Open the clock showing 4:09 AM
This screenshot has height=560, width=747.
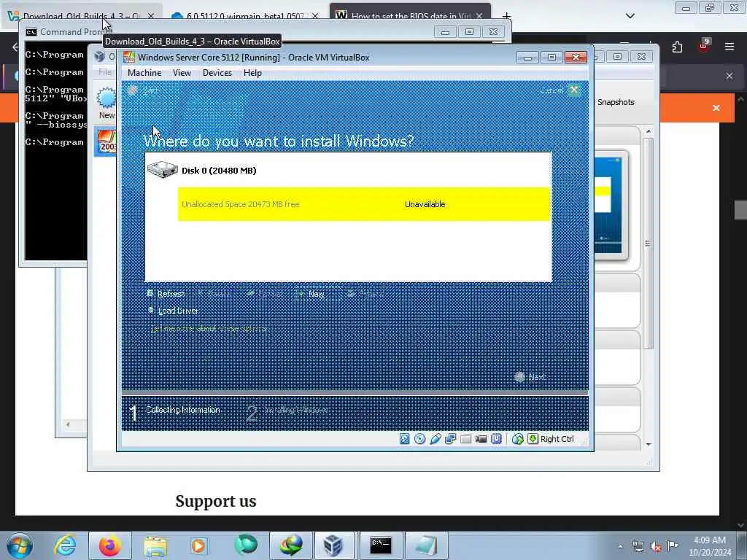[x=710, y=546]
